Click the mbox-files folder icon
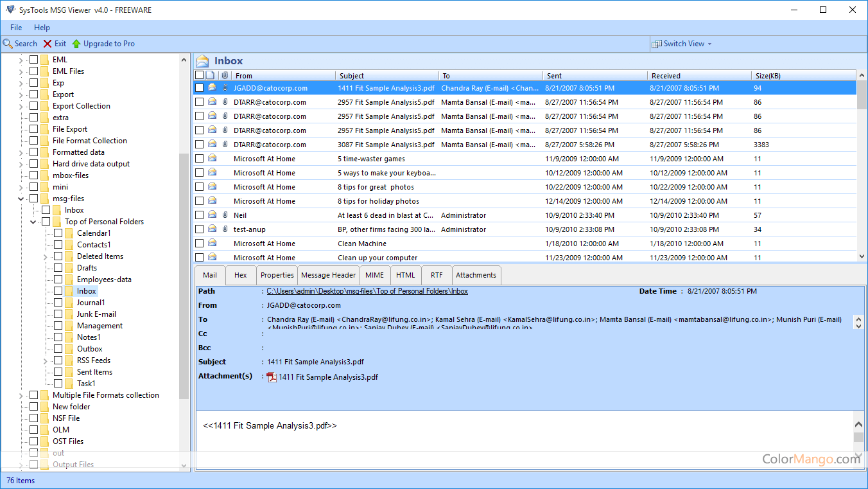 tap(45, 175)
